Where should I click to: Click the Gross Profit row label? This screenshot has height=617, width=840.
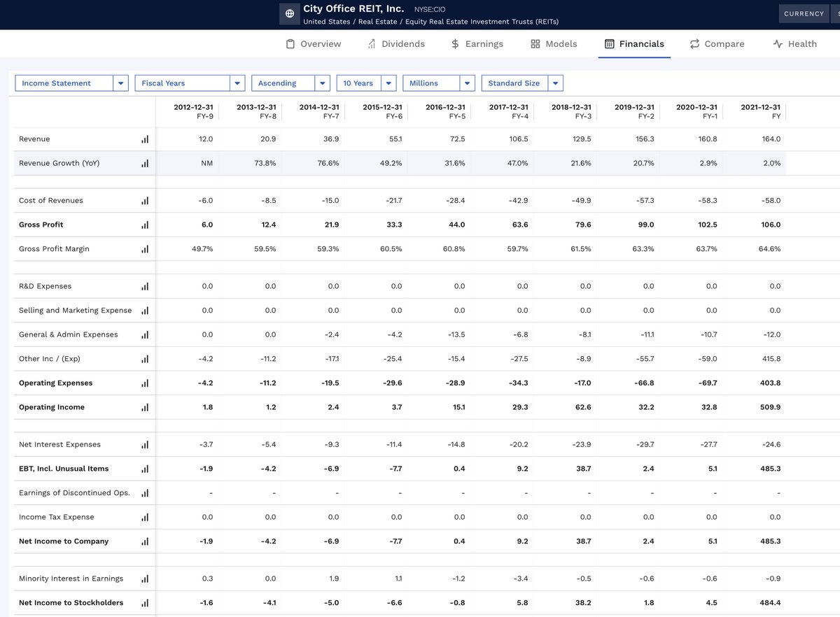(x=41, y=225)
